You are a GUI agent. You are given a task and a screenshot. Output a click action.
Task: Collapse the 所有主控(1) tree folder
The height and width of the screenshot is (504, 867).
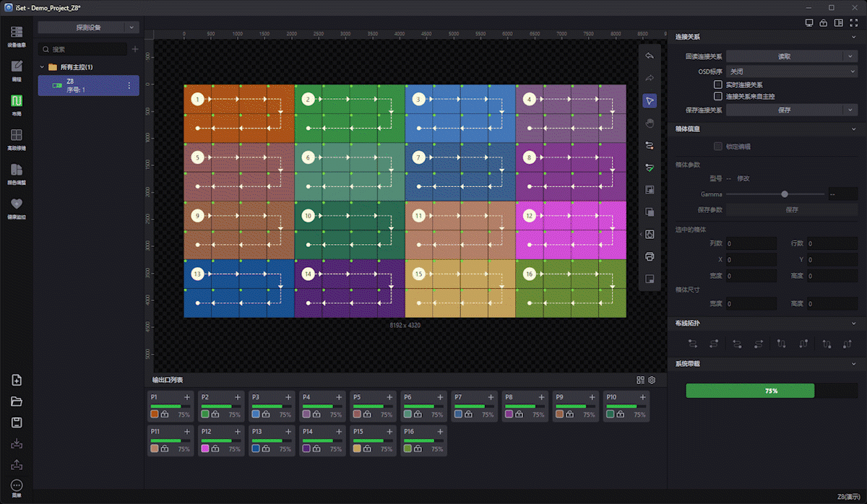coord(43,67)
